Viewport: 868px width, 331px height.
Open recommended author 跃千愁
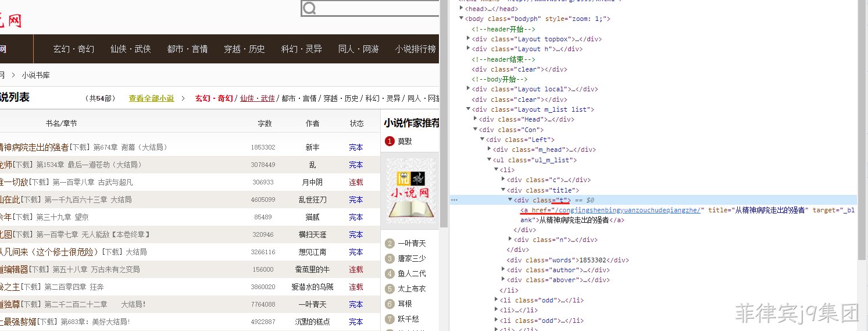pos(408,319)
